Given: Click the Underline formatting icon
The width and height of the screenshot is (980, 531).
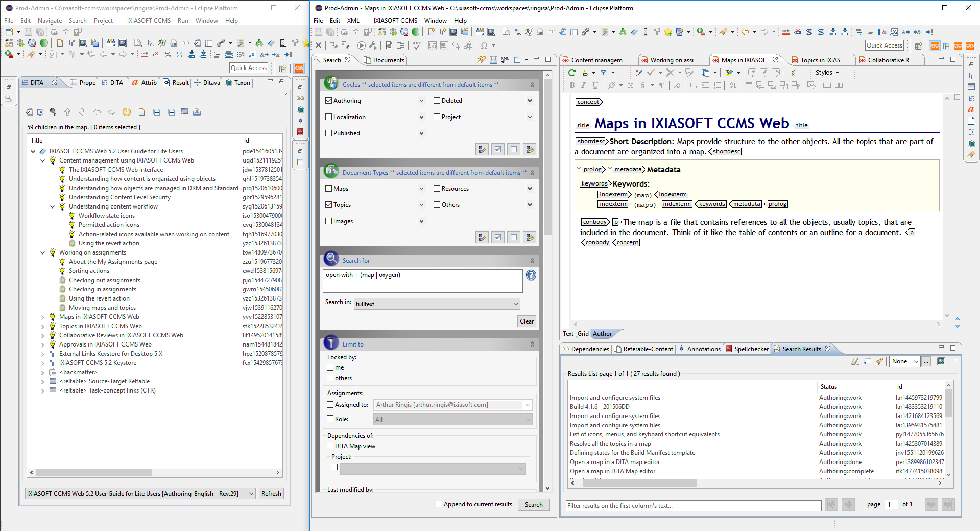Looking at the screenshot, I should [x=595, y=85].
